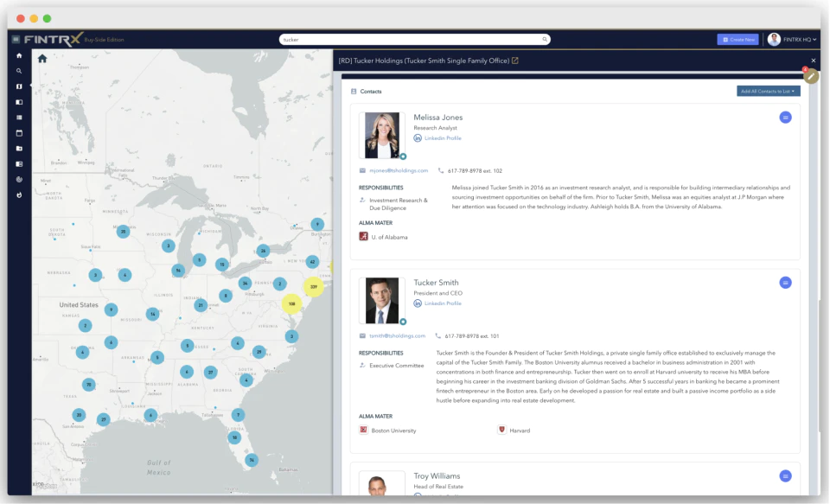Go to Home in the left sidebar

coord(19,55)
